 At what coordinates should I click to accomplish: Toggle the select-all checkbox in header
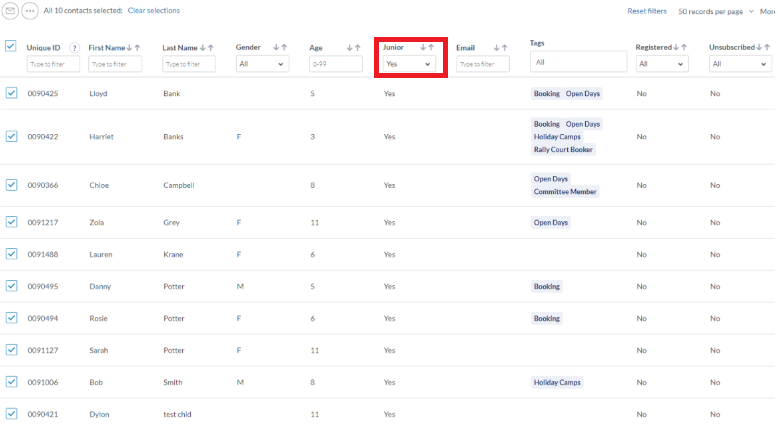tap(11, 46)
